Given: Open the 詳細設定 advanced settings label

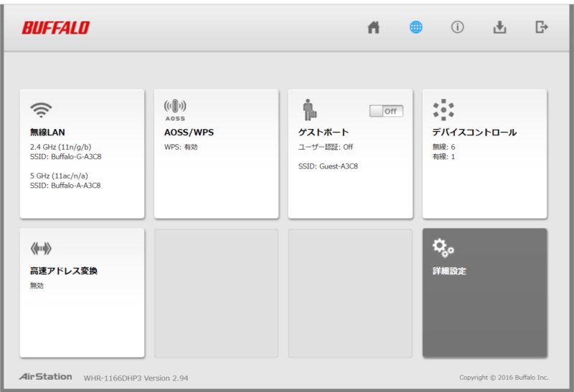Looking at the screenshot, I should click(x=449, y=271).
